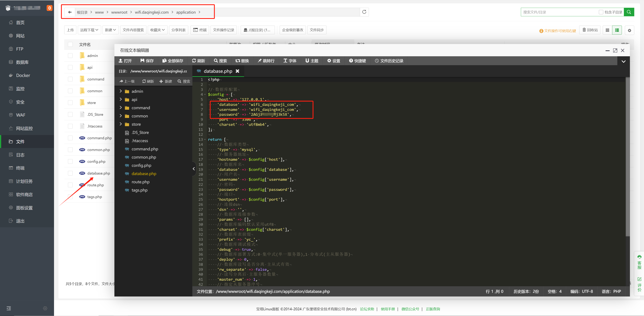This screenshot has width=644, height=316.
Task: Open file manager settings gear
Action: point(629,30)
